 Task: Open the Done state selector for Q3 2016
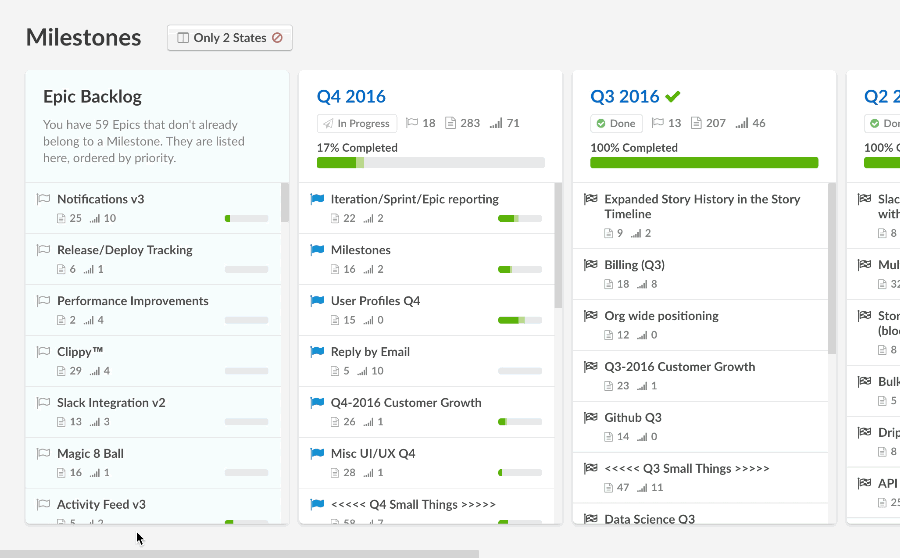click(x=616, y=124)
